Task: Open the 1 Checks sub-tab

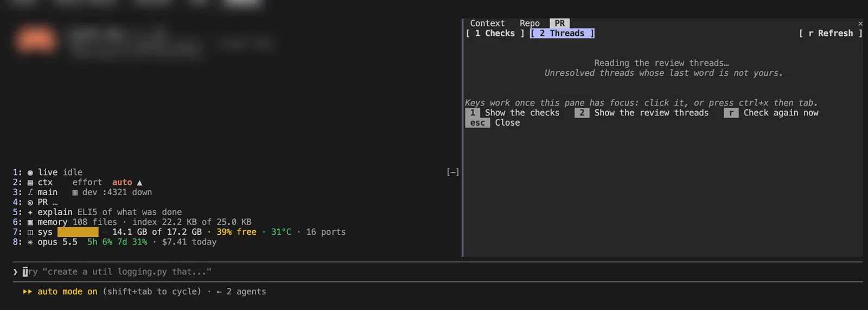Action: tap(495, 33)
